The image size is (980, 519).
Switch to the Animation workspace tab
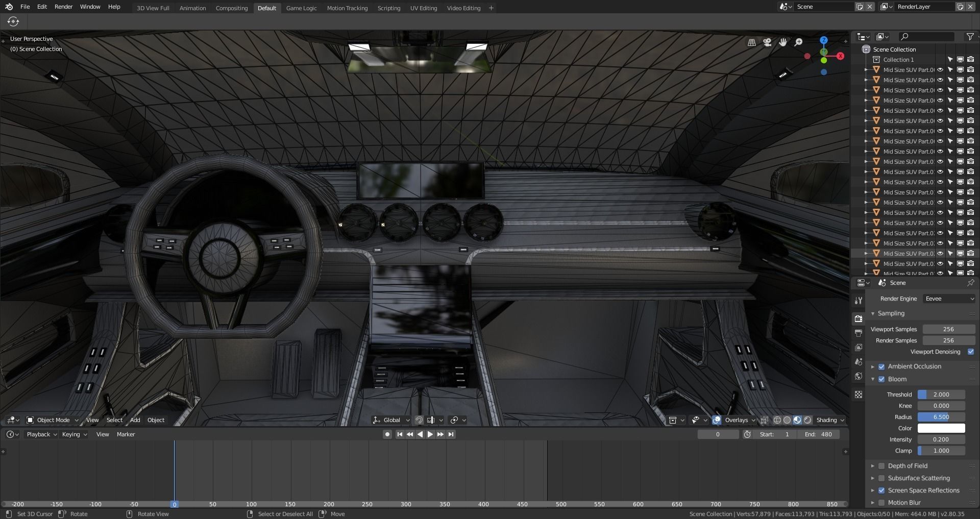pyautogui.click(x=193, y=8)
